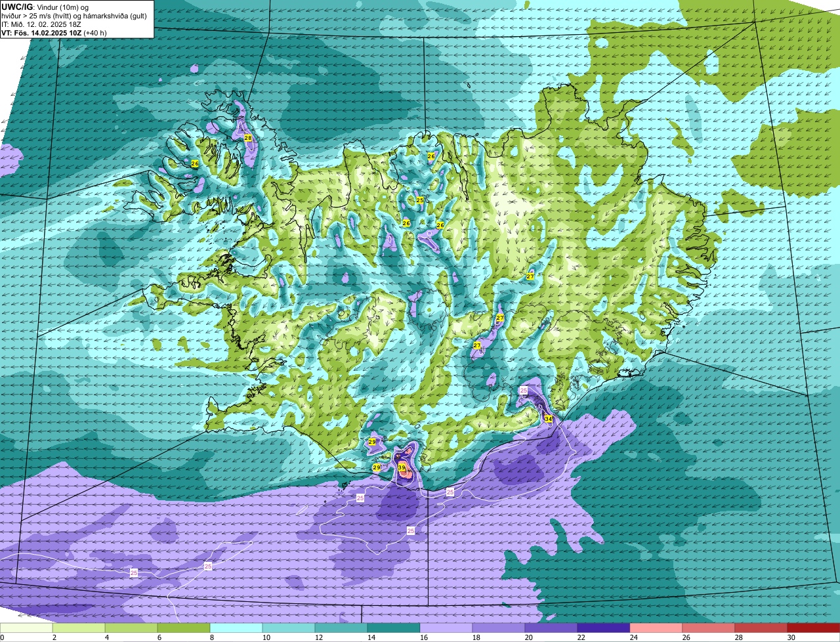The width and height of the screenshot is (840, 642).
Task: Click the 28–30 m/s red legend swatch
Action: click(761, 628)
